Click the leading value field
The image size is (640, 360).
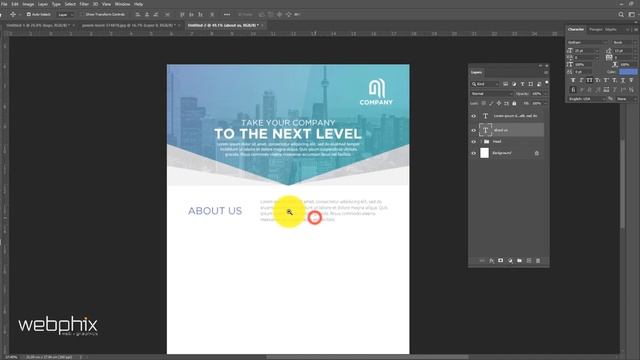(624, 51)
